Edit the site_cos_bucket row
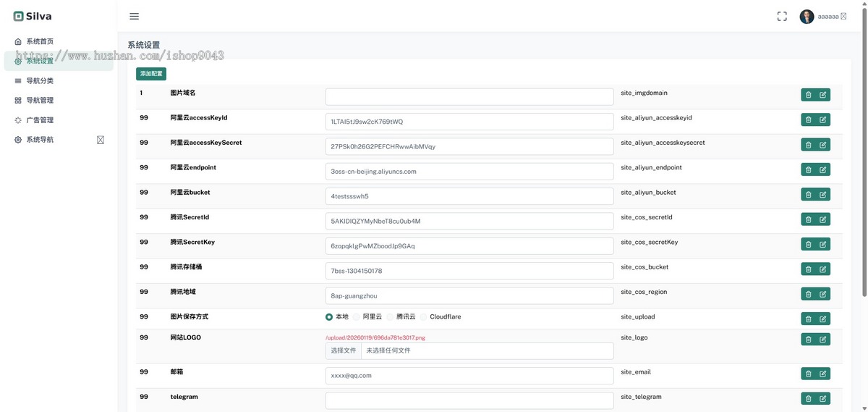This screenshot has width=868, height=412. coord(823,269)
